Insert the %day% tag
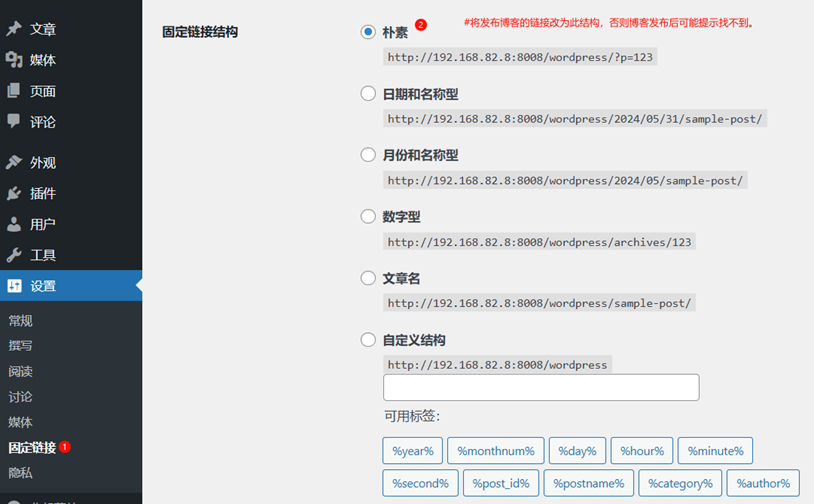The image size is (814, 504). pyautogui.click(x=577, y=451)
